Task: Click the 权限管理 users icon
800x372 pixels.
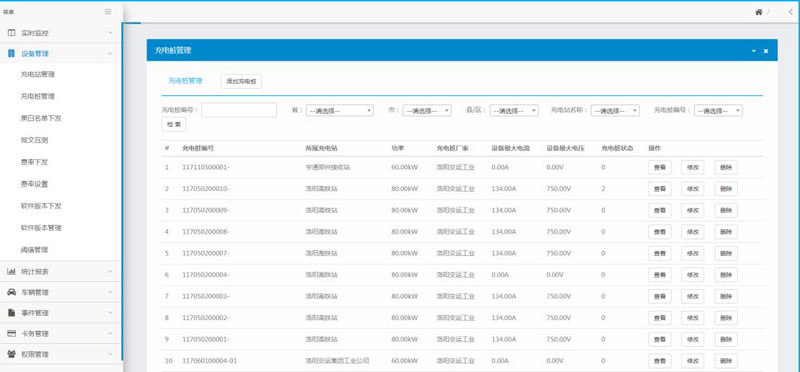Action: 11,354
